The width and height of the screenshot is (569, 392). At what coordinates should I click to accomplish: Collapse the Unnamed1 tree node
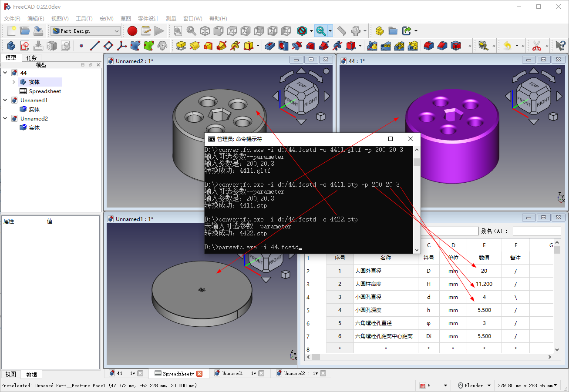coord(5,100)
